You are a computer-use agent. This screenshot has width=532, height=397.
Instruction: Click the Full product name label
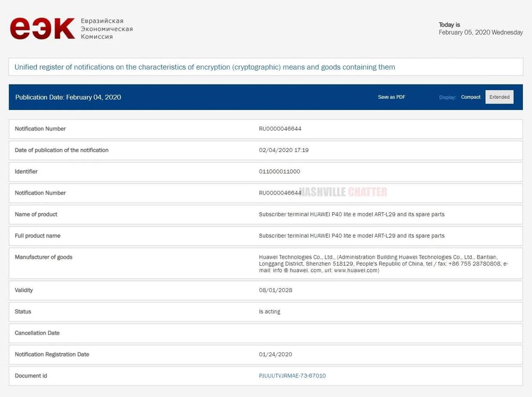(37, 235)
